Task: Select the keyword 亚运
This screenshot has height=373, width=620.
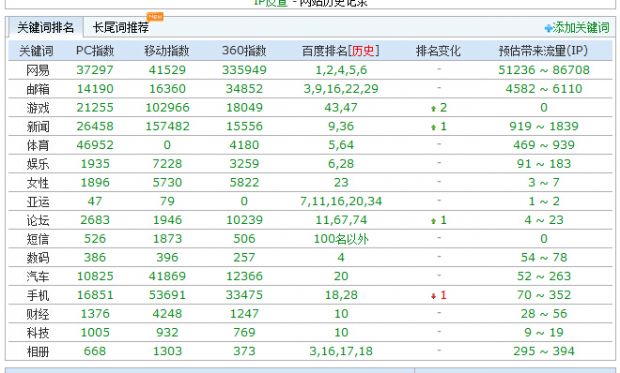Action: [x=38, y=201]
